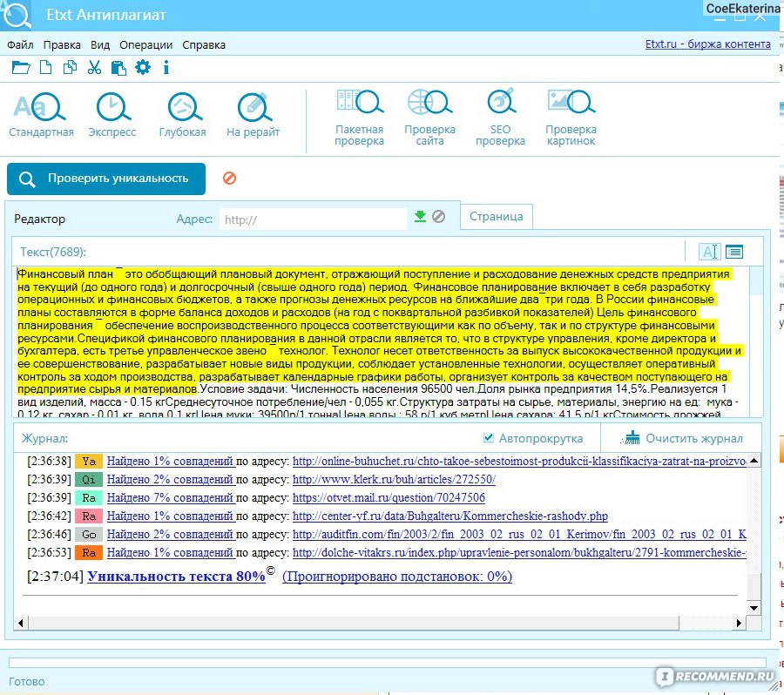The width and height of the screenshot is (784, 695).
Task: Open Проверка картинок image check
Action: [x=571, y=117]
